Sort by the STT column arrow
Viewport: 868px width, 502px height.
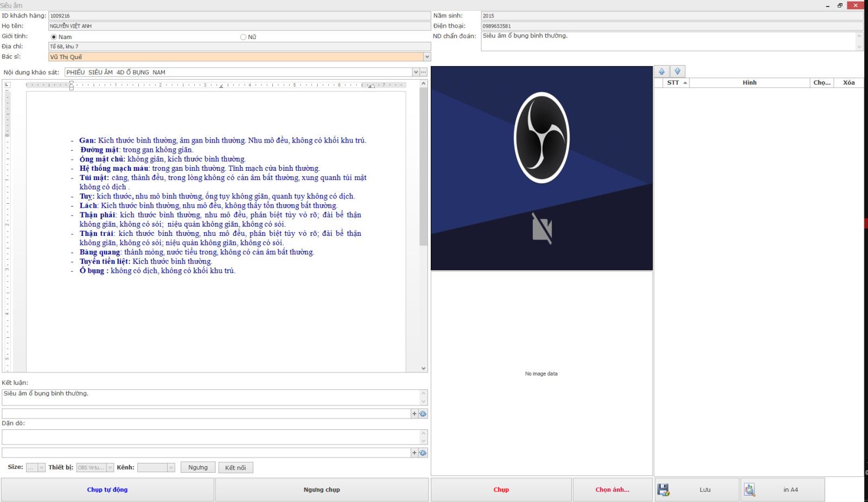tap(685, 83)
